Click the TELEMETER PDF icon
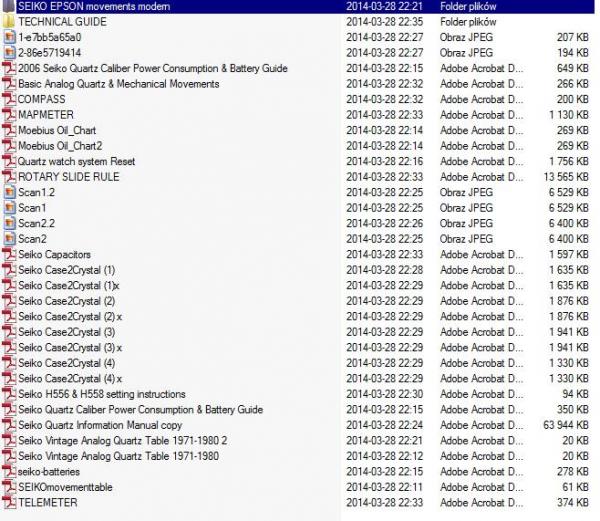The width and height of the screenshot is (600, 521). [x=9, y=503]
